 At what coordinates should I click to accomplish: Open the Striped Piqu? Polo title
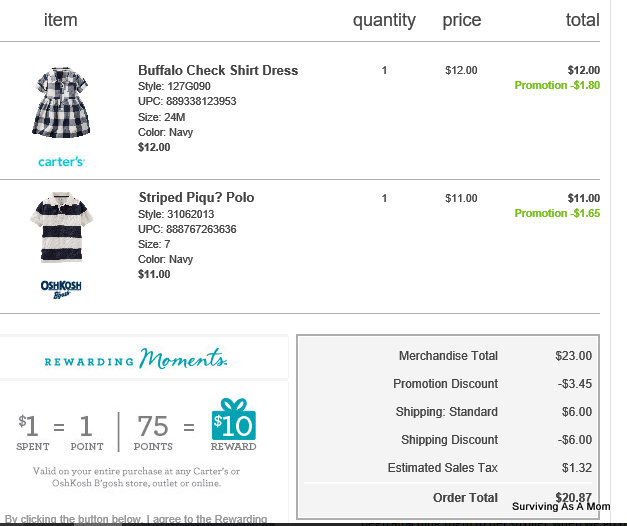(196, 198)
